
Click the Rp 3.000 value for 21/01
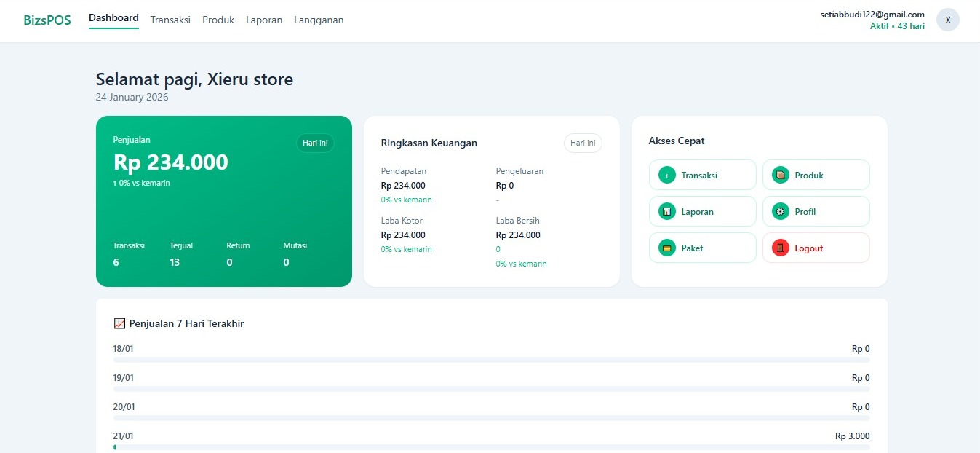tap(851, 436)
